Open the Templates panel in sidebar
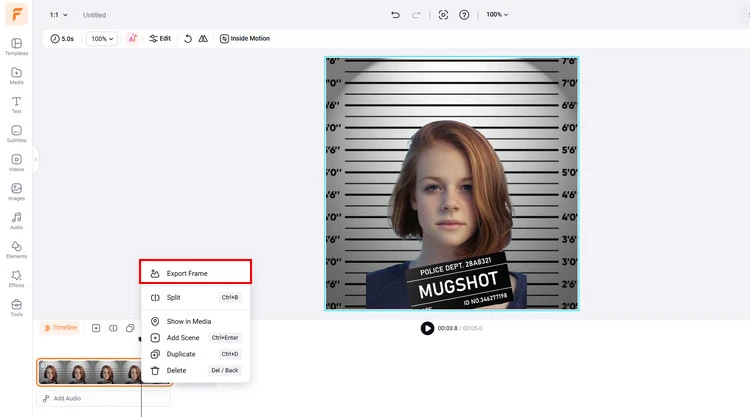The image size is (750, 417). [x=16, y=46]
